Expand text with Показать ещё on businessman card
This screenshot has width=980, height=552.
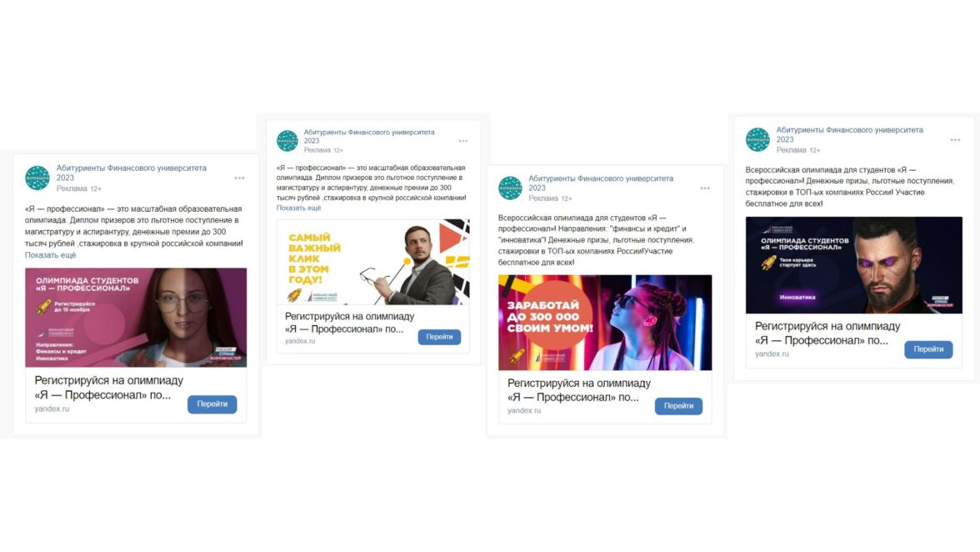coord(298,208)
